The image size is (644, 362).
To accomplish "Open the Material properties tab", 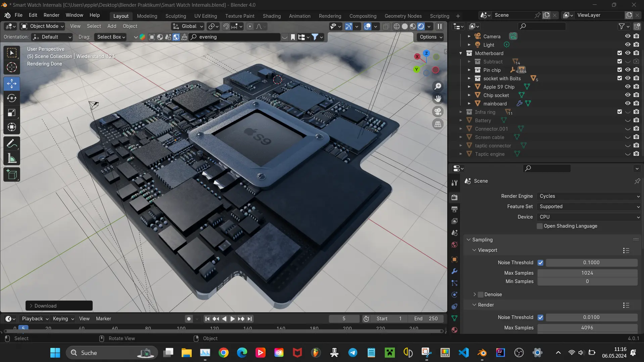I will [455, 330].
